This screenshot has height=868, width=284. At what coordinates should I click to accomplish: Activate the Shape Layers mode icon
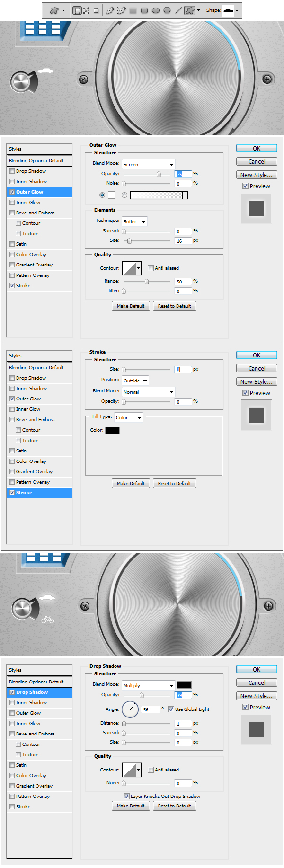(77, 10)
